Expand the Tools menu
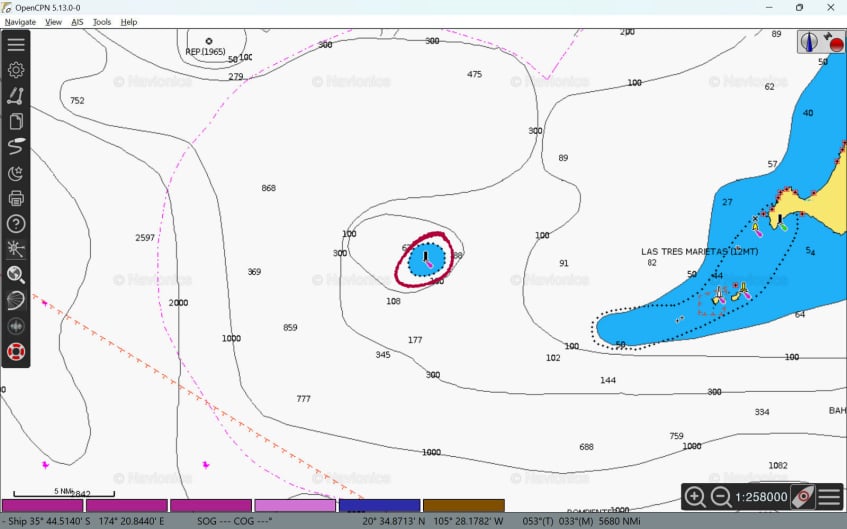Screen dimensions: 847x529 102,22
